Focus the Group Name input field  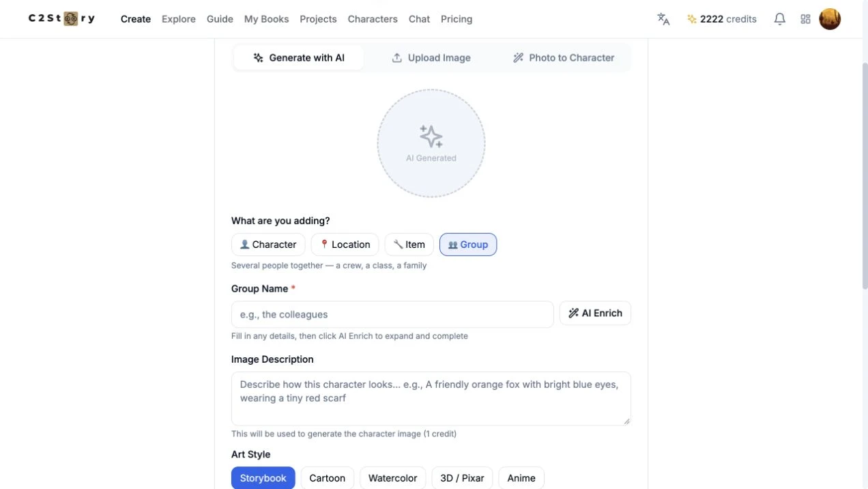[x=392, y=314]
